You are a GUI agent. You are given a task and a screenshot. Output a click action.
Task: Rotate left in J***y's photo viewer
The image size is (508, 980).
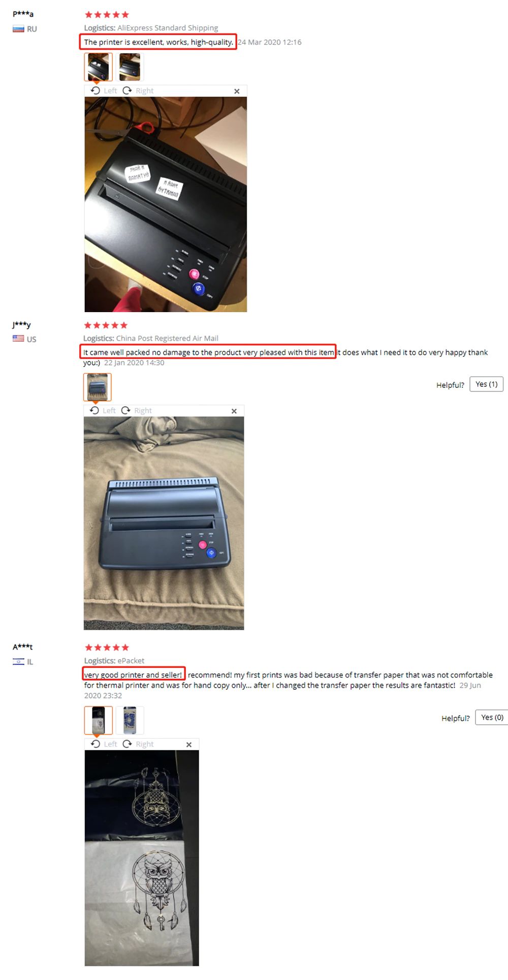(103, 410)
